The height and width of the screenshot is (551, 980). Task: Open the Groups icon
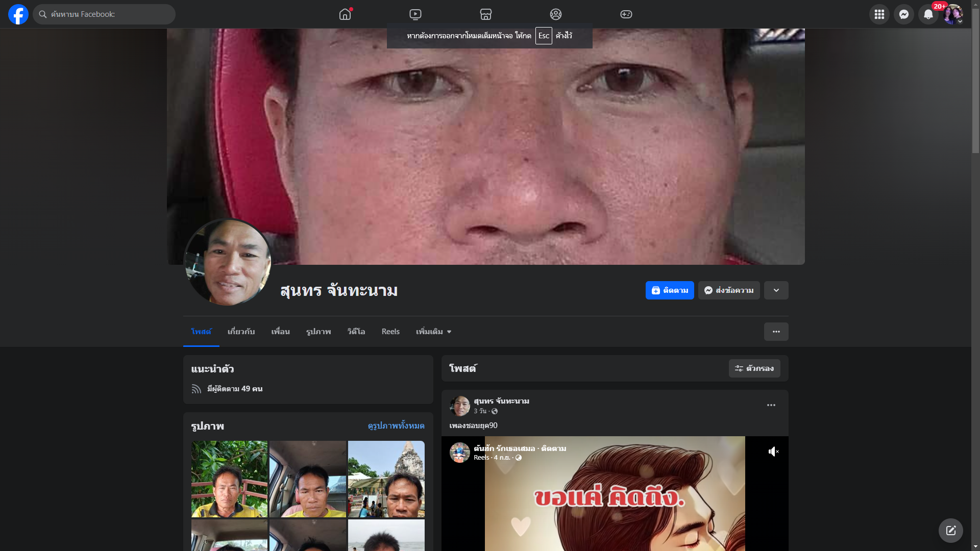[556, 14]
